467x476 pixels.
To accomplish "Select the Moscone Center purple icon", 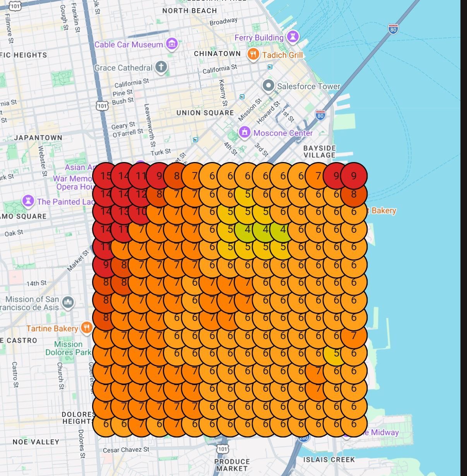I will click(245, 133).
